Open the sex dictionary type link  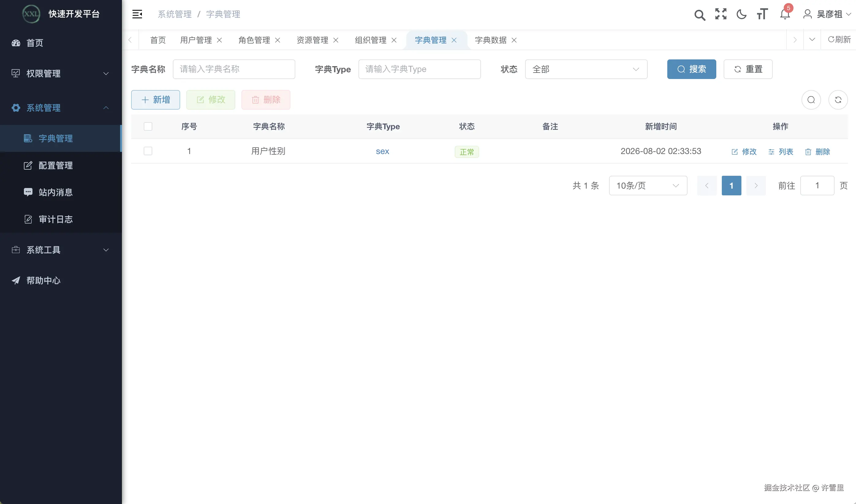click(x=382, y=152)
